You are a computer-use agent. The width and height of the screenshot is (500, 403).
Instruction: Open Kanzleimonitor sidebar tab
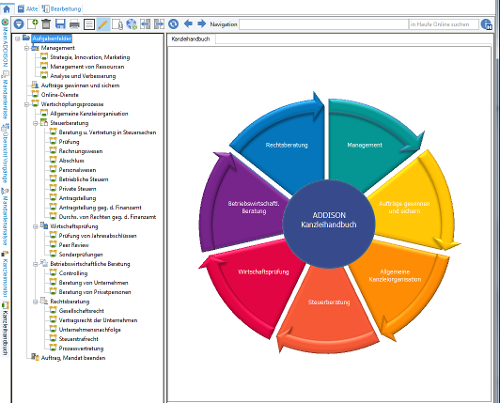tap(5, 274)
